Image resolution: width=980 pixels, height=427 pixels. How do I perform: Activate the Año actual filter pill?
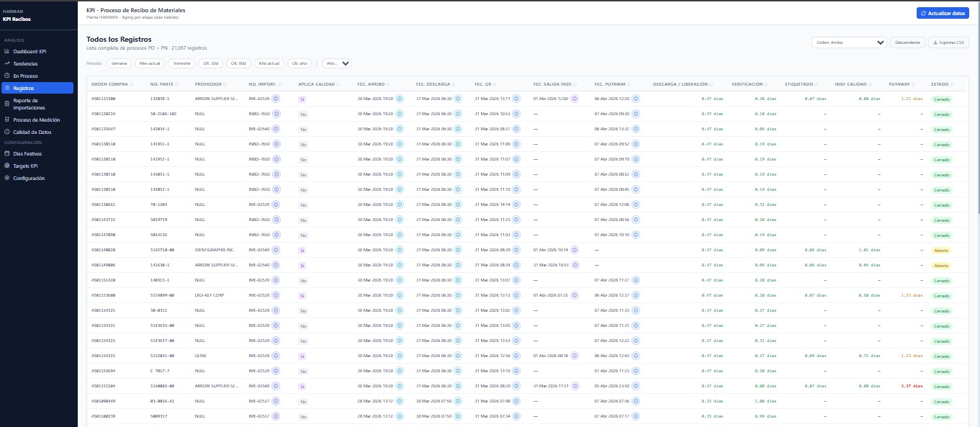click(271, 63)
